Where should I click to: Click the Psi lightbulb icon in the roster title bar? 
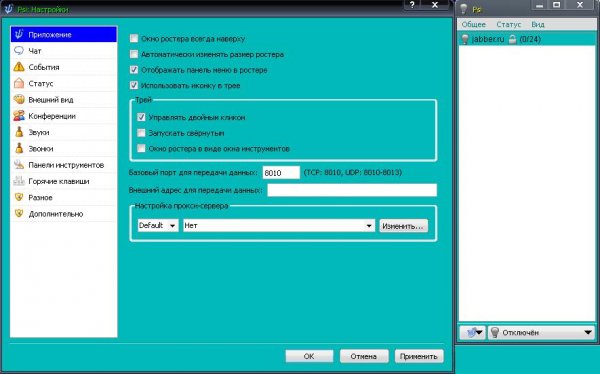(463, 9)
